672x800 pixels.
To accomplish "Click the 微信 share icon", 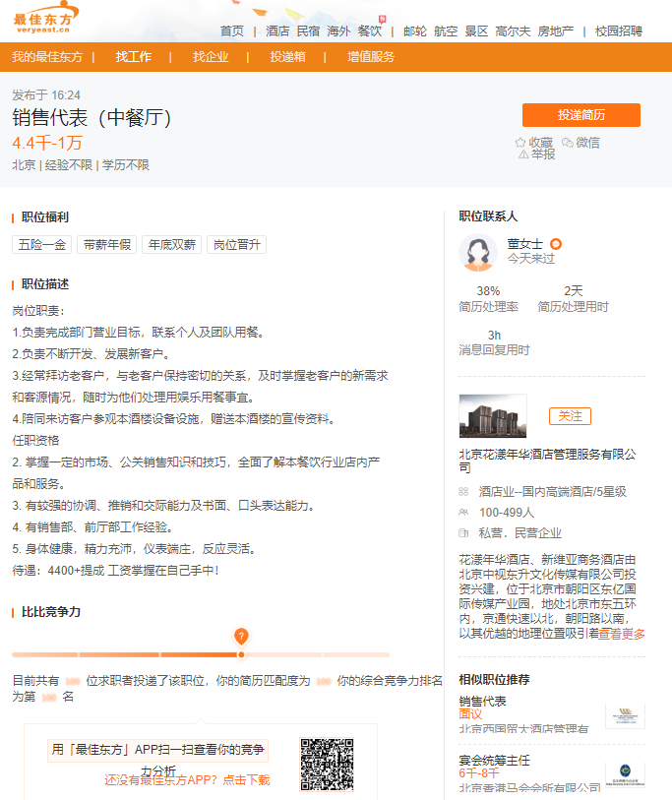I will coord(568,143).
